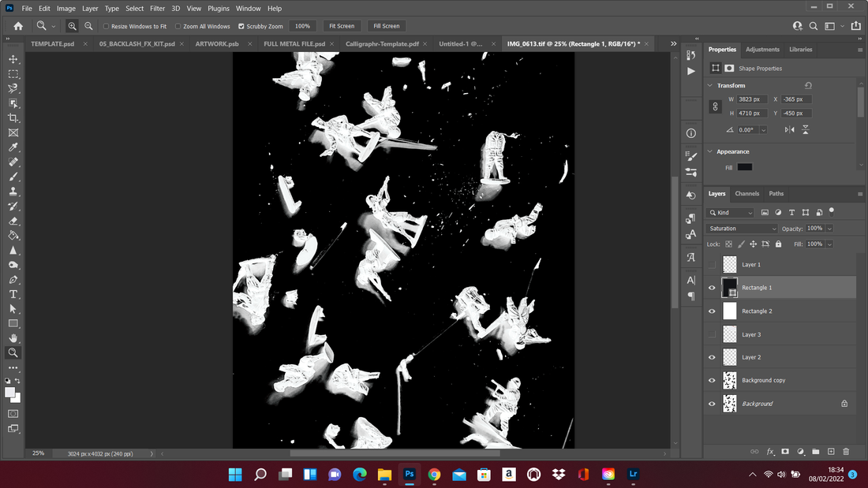Open the Kind layer filter dropdown

(730, 212)
